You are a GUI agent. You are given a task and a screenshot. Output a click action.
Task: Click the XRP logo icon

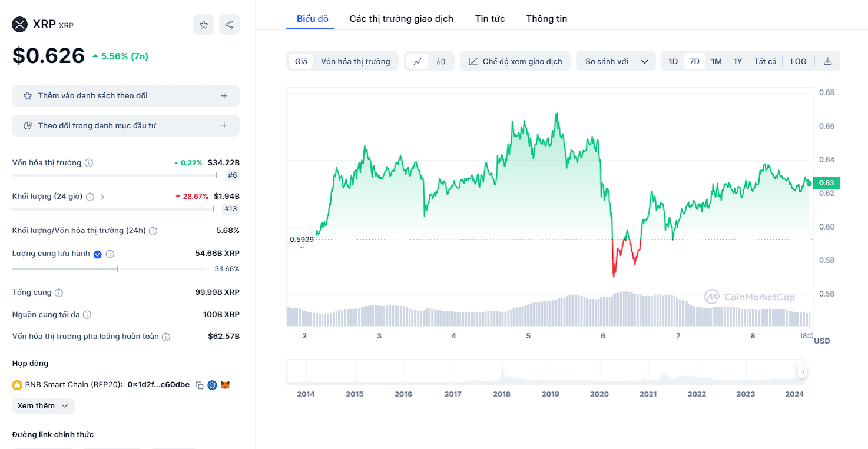20,25
